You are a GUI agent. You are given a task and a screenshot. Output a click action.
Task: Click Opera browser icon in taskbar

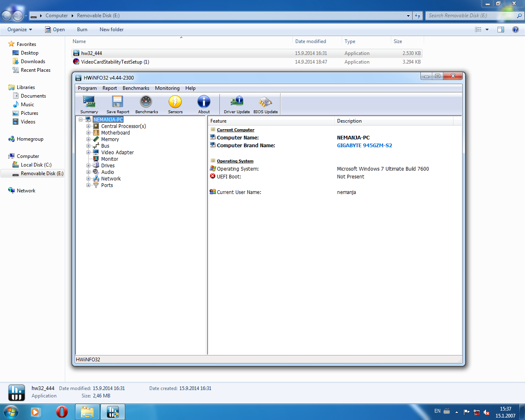tap(62, 411)
